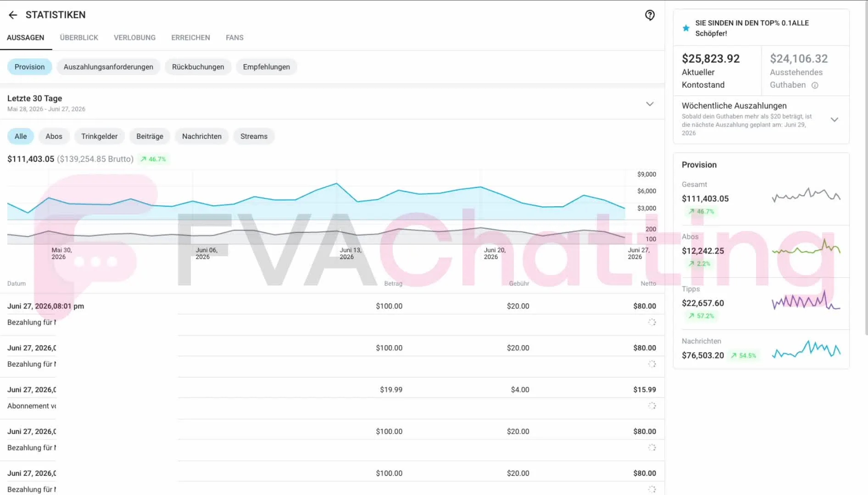Screen dimensions: 868x495
Task: Click the $111,403.05 total net earnings figure
Action: 31,159
